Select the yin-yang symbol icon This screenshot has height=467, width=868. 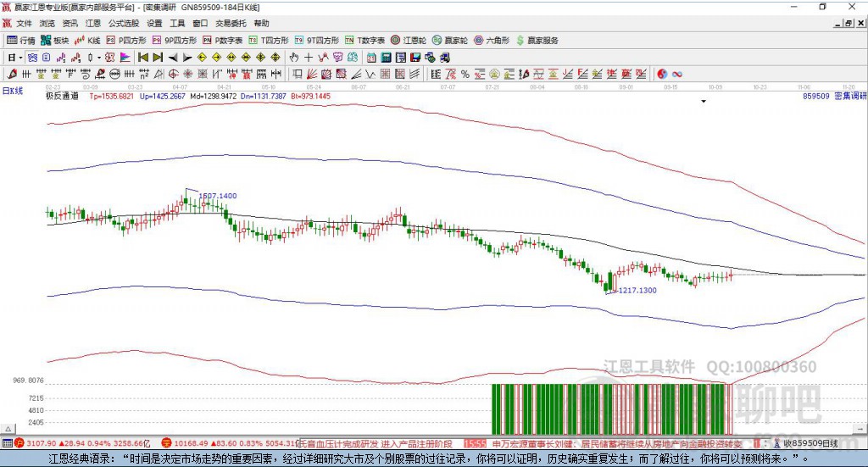point(662,74)
